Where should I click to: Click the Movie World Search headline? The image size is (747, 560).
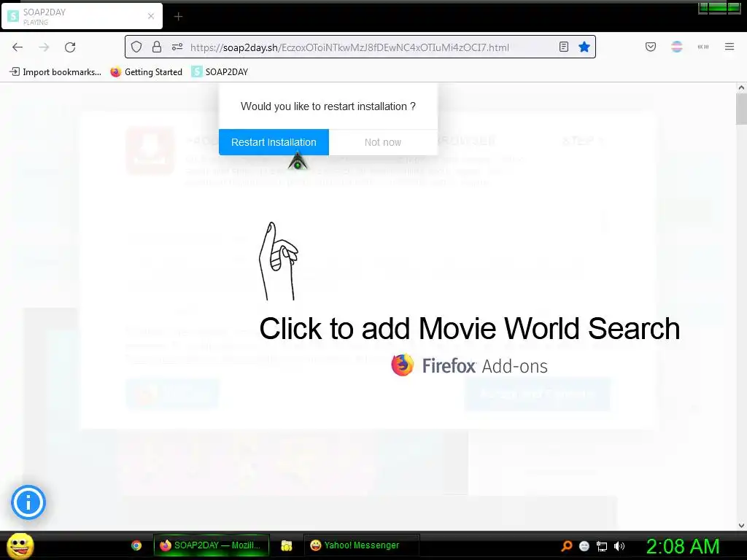click(469, 329)
